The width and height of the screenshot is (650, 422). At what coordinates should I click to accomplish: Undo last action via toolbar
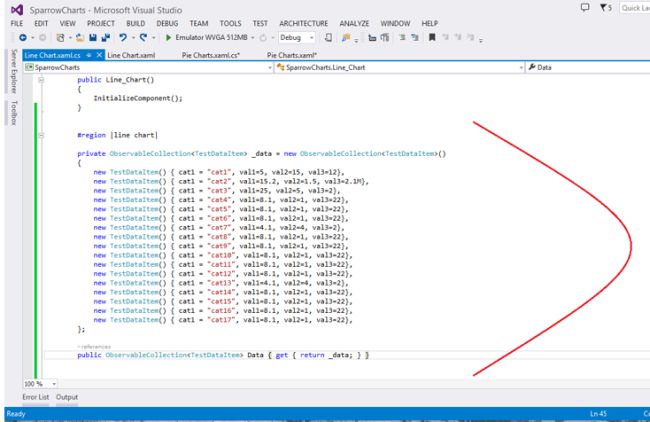coord(123,38)
